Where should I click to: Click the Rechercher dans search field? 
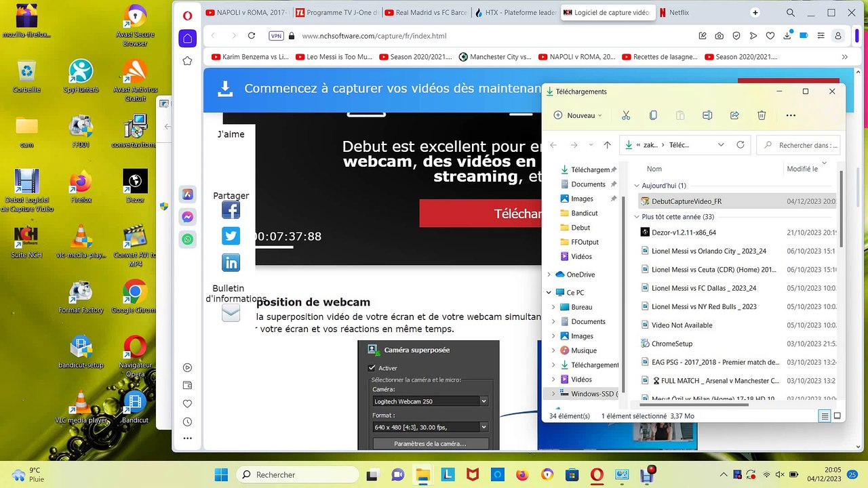[799, 145]
